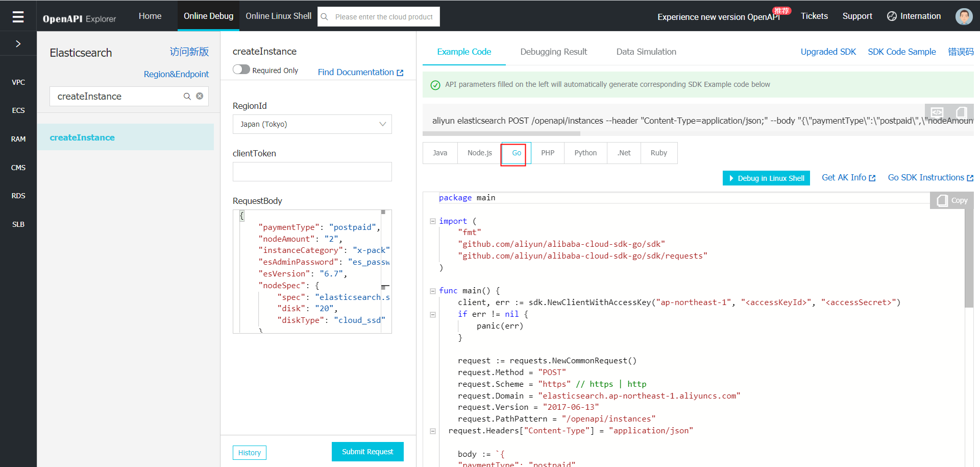Select the Example Code tab

pyautogui.click(x=464, y=52)
